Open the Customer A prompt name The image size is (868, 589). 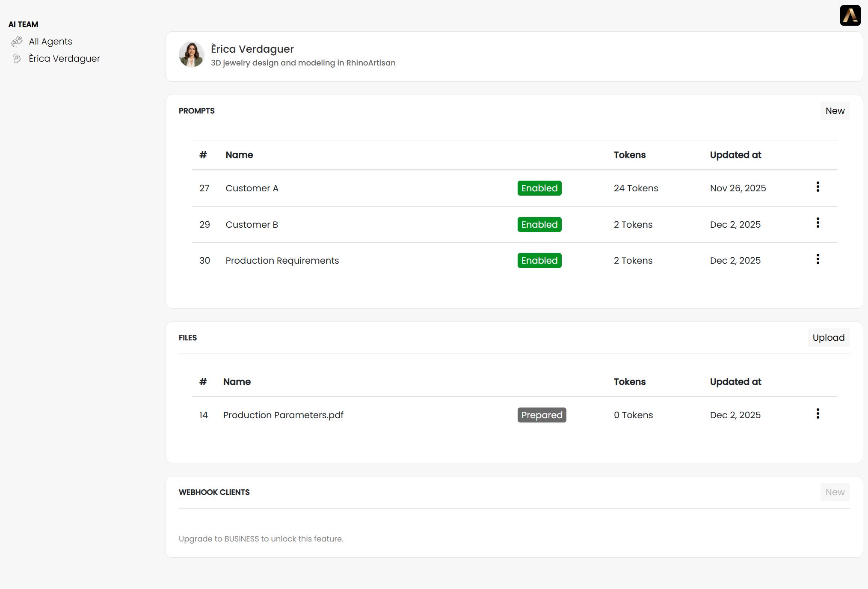pos(252,188)
